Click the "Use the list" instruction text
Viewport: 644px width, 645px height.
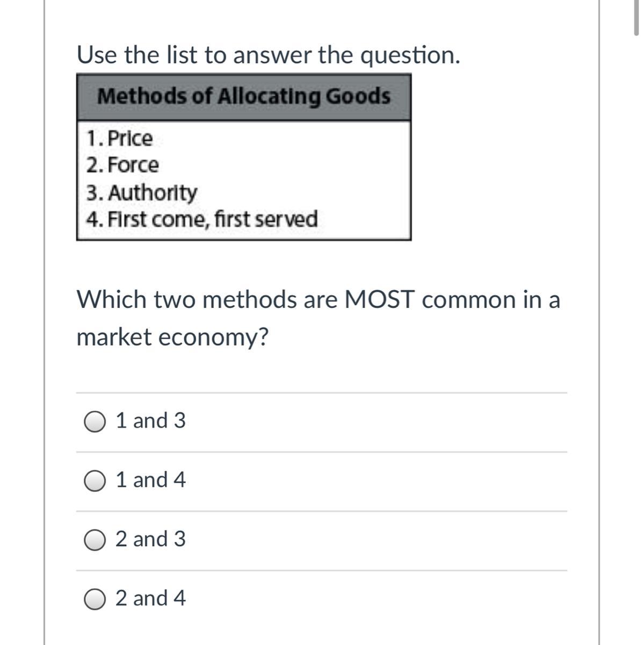[269, 55]
